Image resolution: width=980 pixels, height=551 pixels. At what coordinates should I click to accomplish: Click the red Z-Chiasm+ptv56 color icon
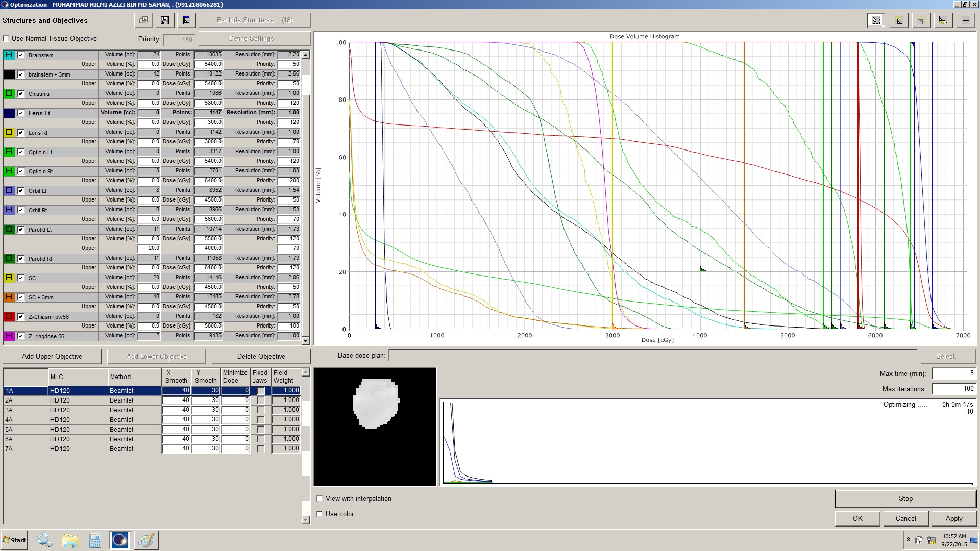pos(9,316)
